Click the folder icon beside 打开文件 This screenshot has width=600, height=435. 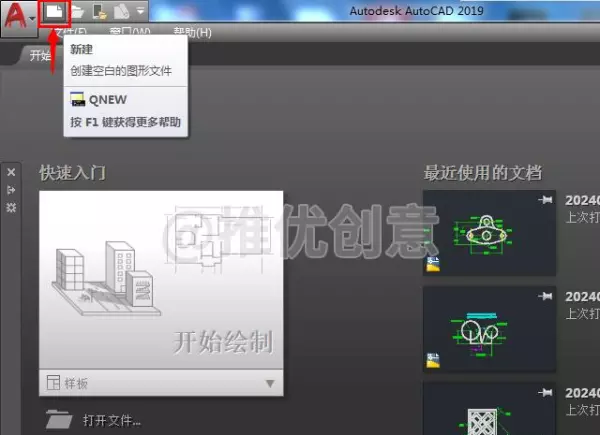point(58,419)
